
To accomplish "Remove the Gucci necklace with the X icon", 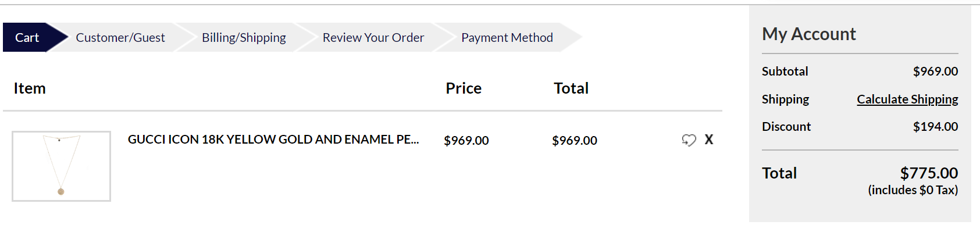I will [x=709, y=140].
